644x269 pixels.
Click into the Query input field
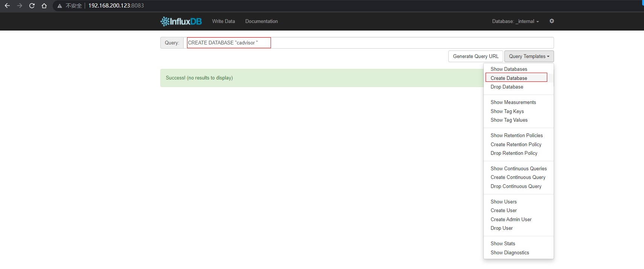[x=368, y=43]
